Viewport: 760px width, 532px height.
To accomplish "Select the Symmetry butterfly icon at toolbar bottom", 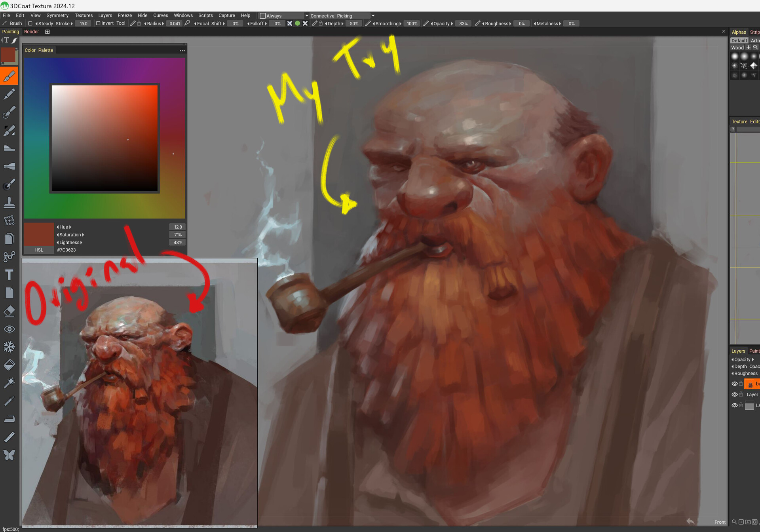I will pyautogui.click(x=9, y=455).
